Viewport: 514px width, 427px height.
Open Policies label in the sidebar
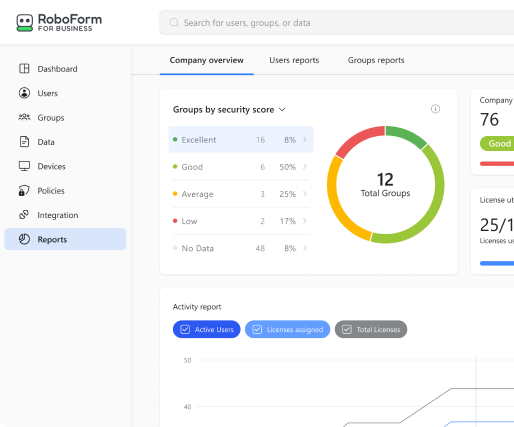[x=51, y=191]
